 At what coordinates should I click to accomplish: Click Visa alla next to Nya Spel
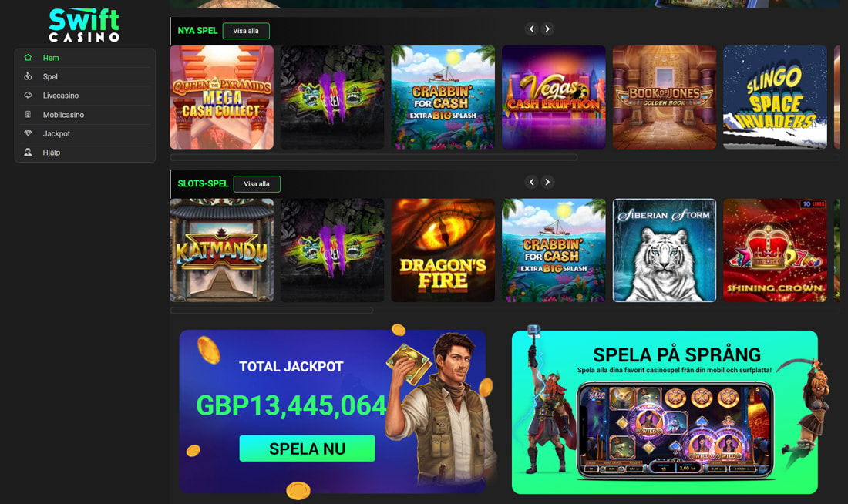tap(246, 31)
